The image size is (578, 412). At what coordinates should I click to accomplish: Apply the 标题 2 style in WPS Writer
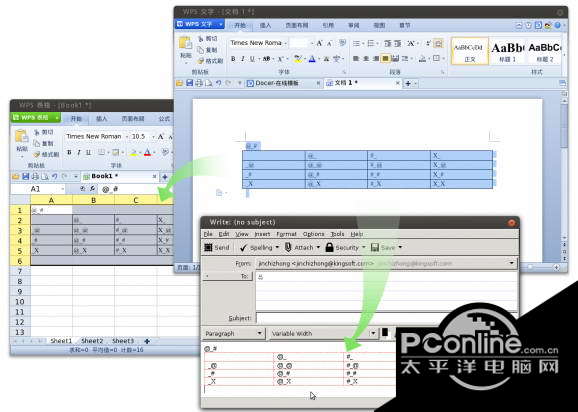click(x=544, y=51)
